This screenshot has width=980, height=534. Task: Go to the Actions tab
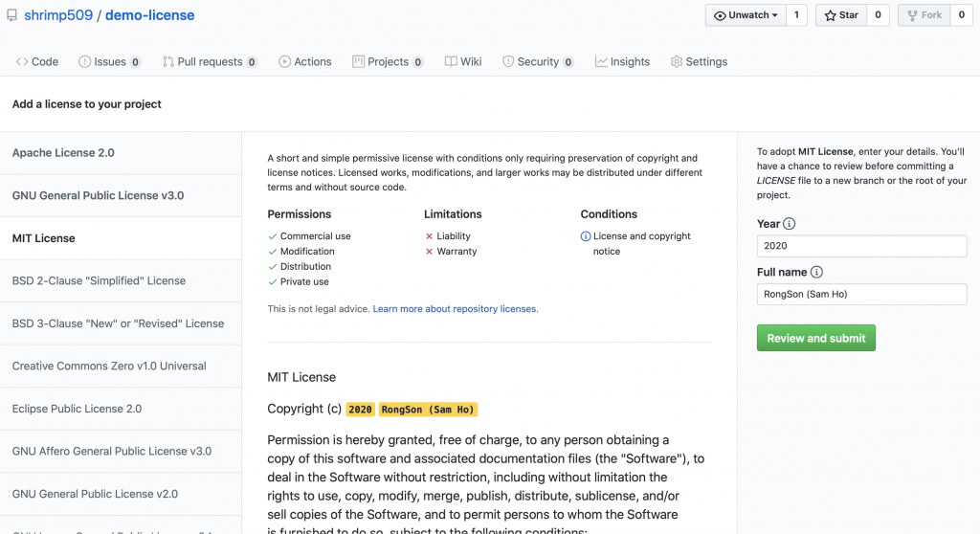[304, 61]
